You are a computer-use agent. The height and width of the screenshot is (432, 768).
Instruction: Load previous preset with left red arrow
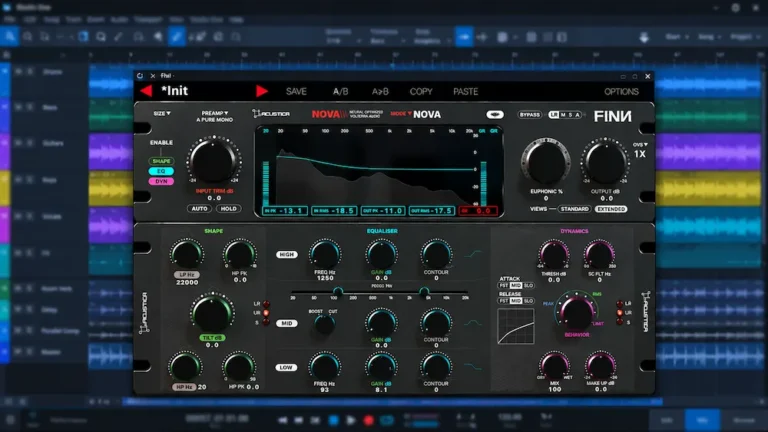(146, 91)
